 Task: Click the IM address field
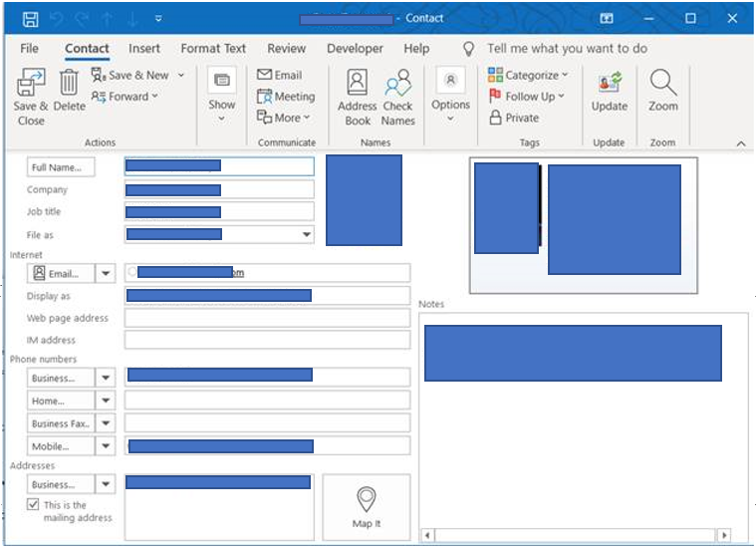point(268,340)
